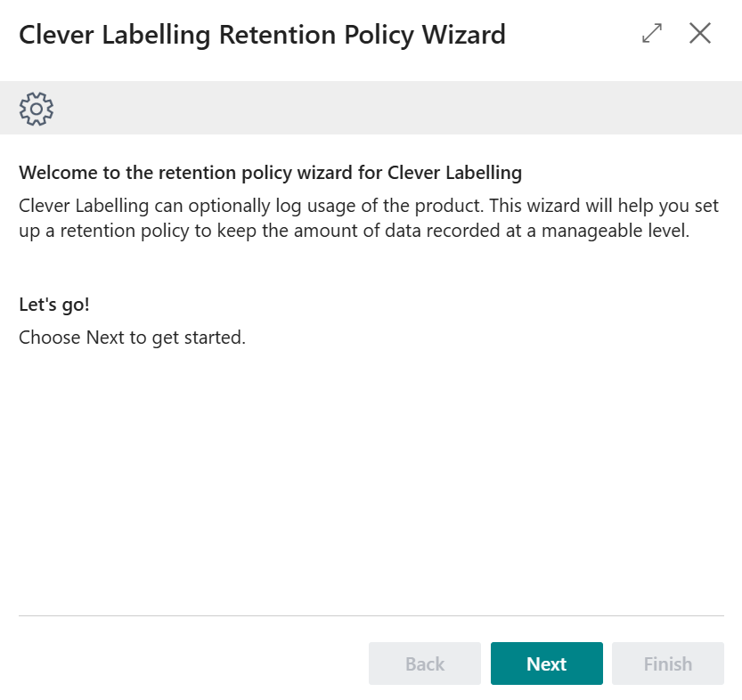Image resolution: width=742 pixels, height=700 pixels.
Task: Select the Back navigation control
Action: tap(424, 663)
